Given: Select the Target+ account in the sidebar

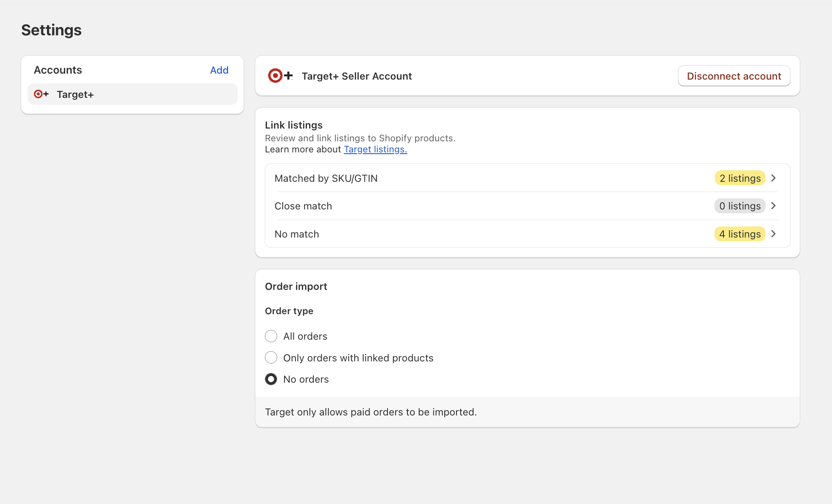Looking at the screenshot, I should 132,94.
